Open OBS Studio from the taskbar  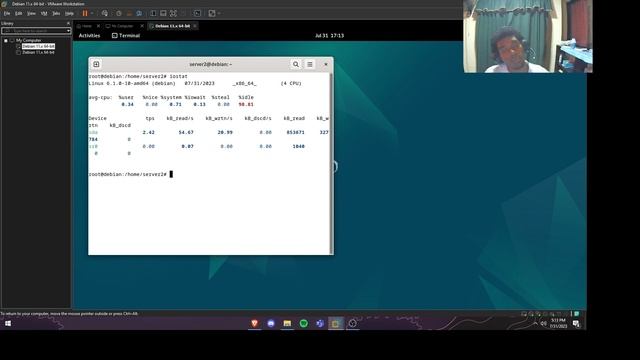pos(352,323)
